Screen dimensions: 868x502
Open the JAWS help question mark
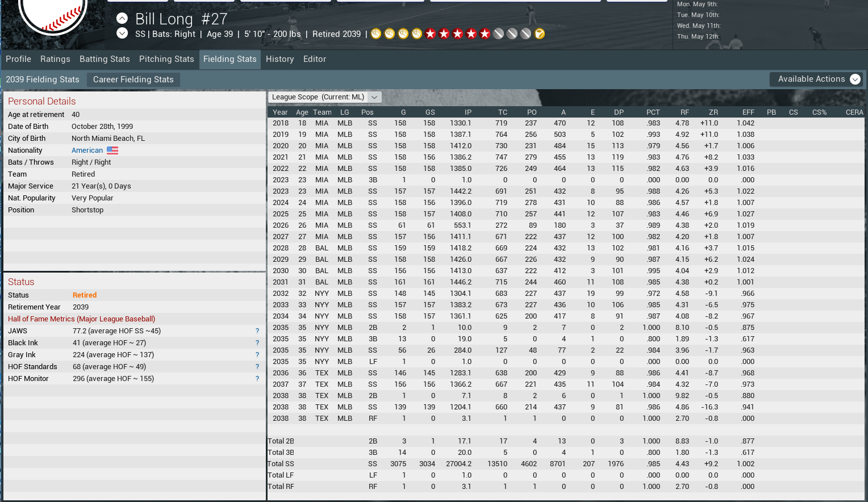pos(257,331)
